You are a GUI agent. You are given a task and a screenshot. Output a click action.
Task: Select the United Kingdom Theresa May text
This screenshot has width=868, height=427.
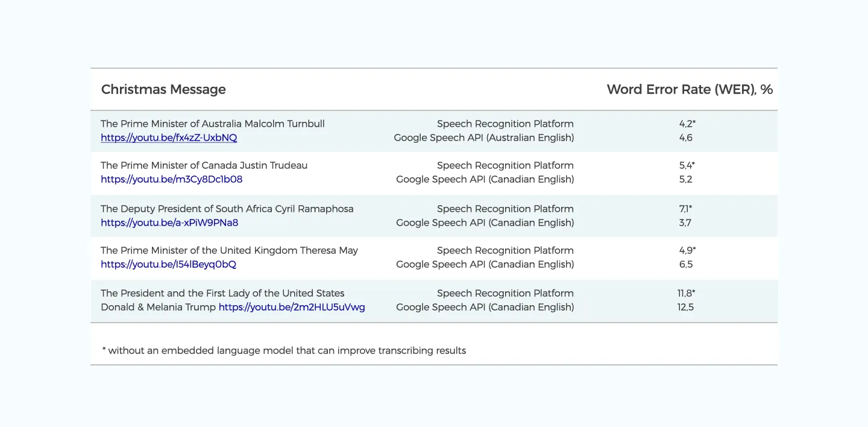point(229,250)
